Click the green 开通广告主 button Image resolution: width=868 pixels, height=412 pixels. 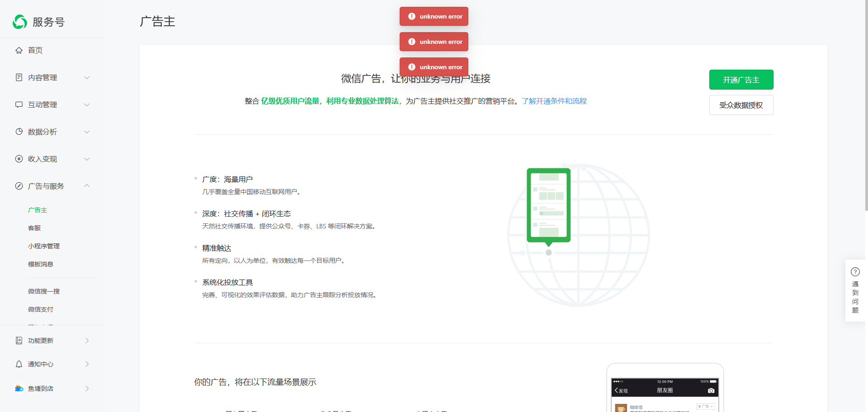tap(741, 80)
